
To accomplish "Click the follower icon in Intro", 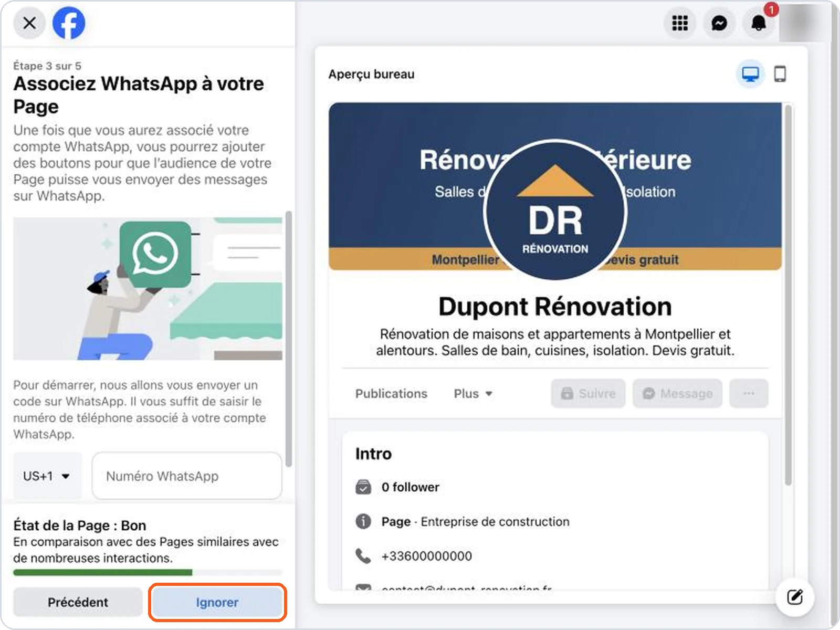I will [x=363, y=487].
